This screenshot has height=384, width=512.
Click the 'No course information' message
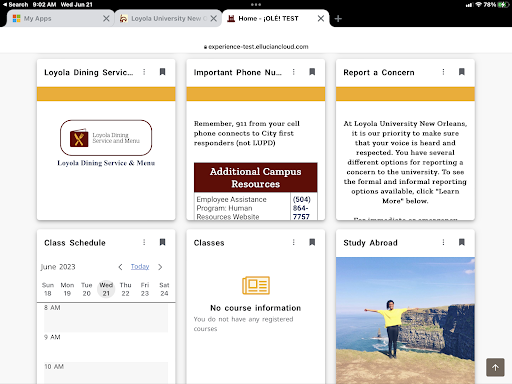(x=256, y=308)
